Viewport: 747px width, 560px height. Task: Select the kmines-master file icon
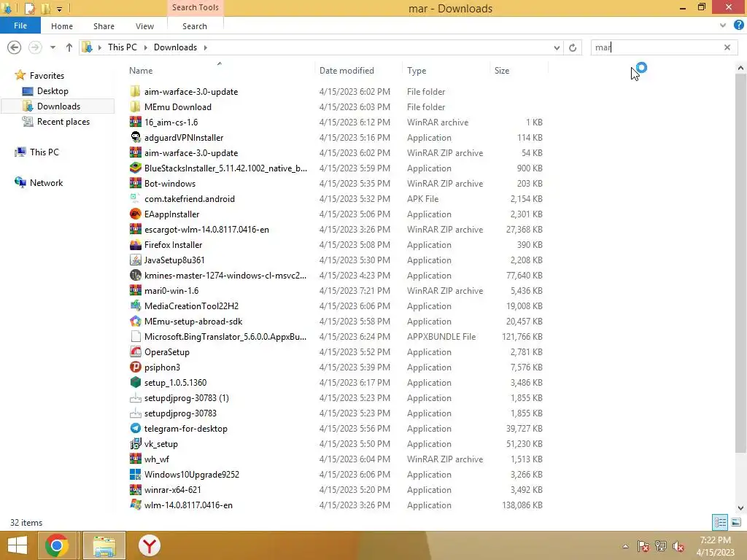tap(135, 275)
